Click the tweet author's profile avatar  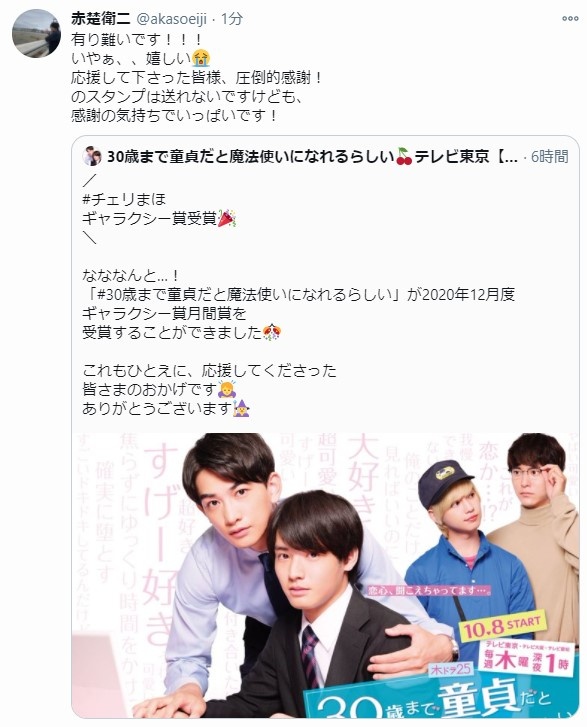[37, 33]
